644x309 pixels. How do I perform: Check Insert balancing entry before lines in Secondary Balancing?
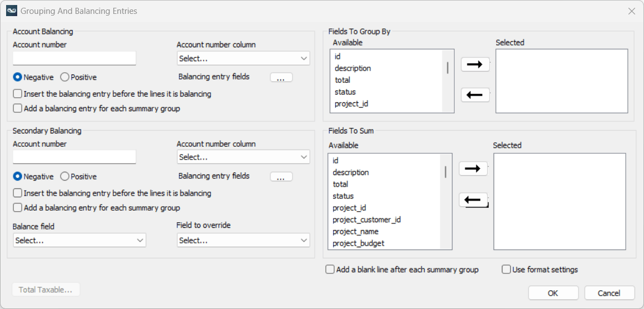(x=18, y=193)
